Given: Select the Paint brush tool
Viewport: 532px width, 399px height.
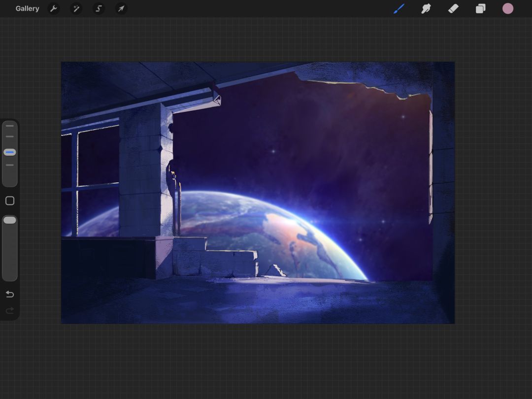Looking at the screenshot, I should pos(399,8).
